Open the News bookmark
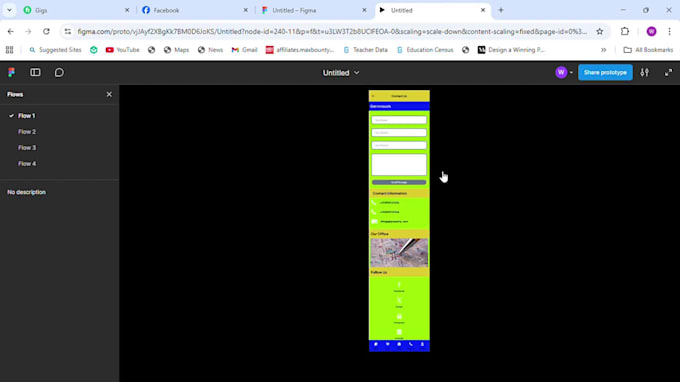680x382 pixels. click(x=210, y=50)
